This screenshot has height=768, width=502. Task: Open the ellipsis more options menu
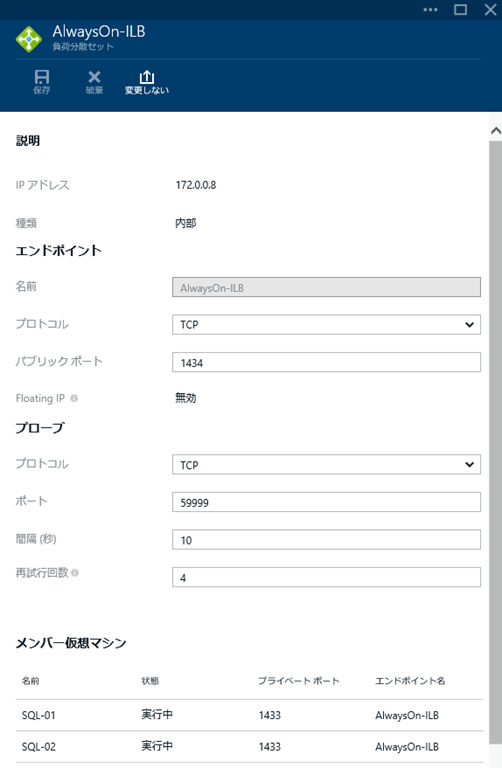(430, 10)
